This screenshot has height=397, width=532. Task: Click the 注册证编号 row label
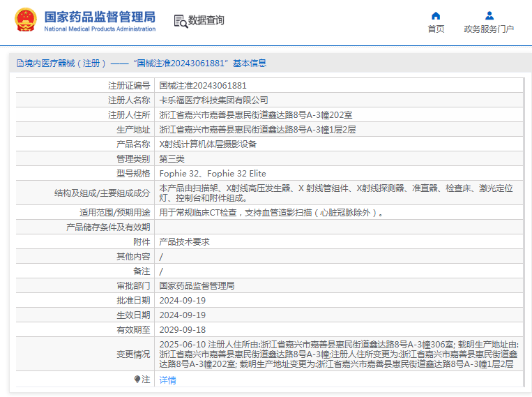[x=129, y=86]
